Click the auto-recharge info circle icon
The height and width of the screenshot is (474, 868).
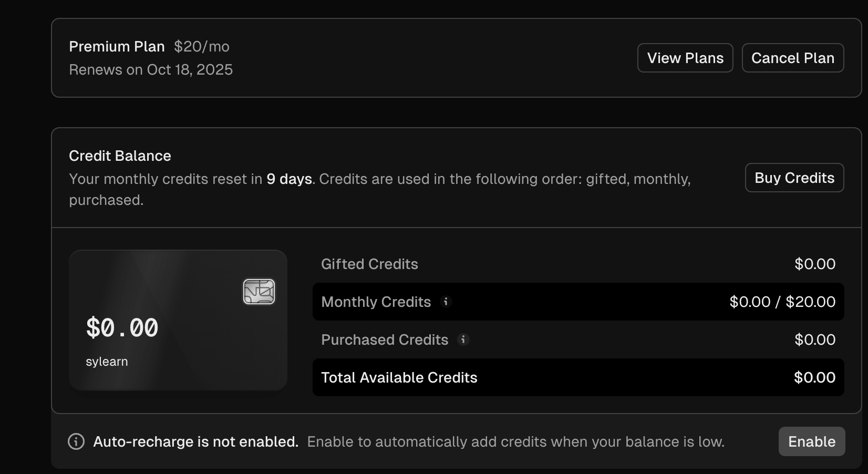[76, 441]
